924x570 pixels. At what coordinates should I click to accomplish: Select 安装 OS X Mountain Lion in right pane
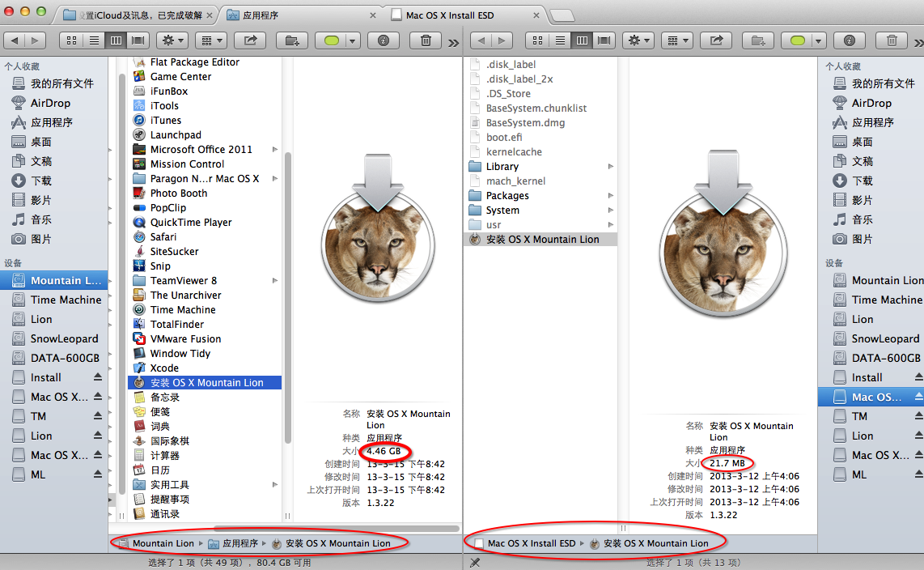542,240
